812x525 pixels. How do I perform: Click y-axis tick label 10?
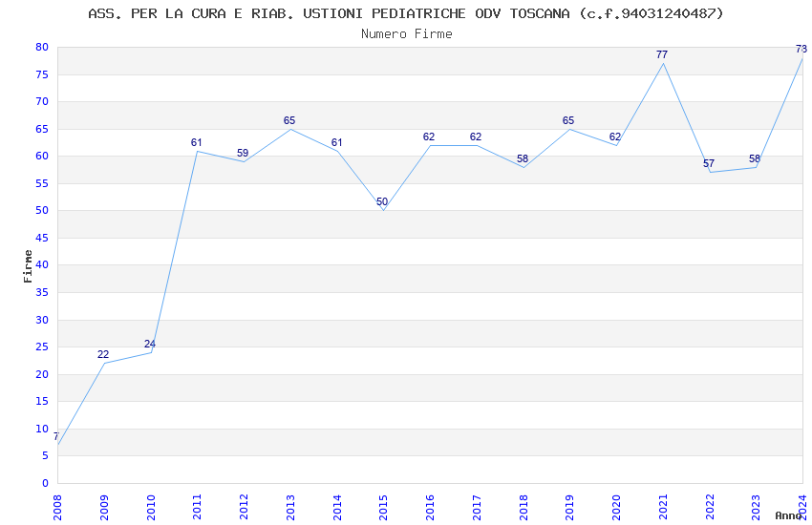click(42, 429)
